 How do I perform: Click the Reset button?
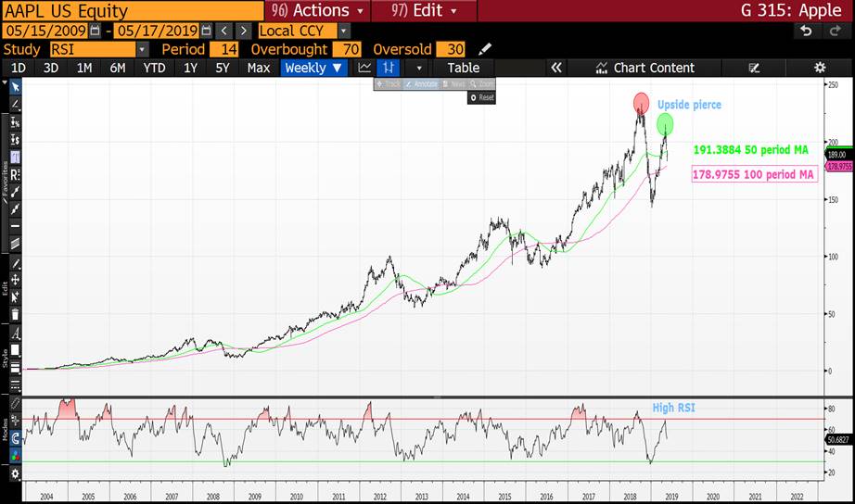481,97
